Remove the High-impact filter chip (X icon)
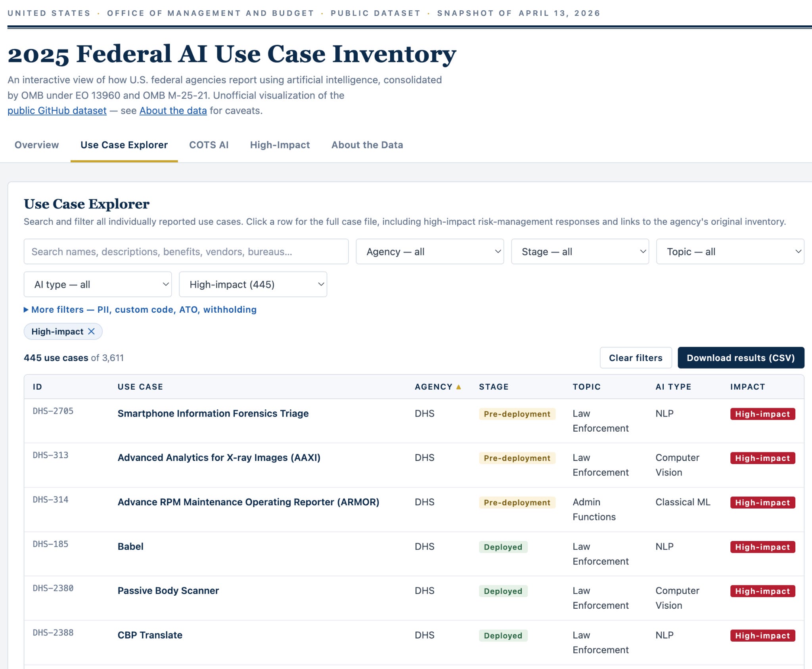 click(91, 331)
